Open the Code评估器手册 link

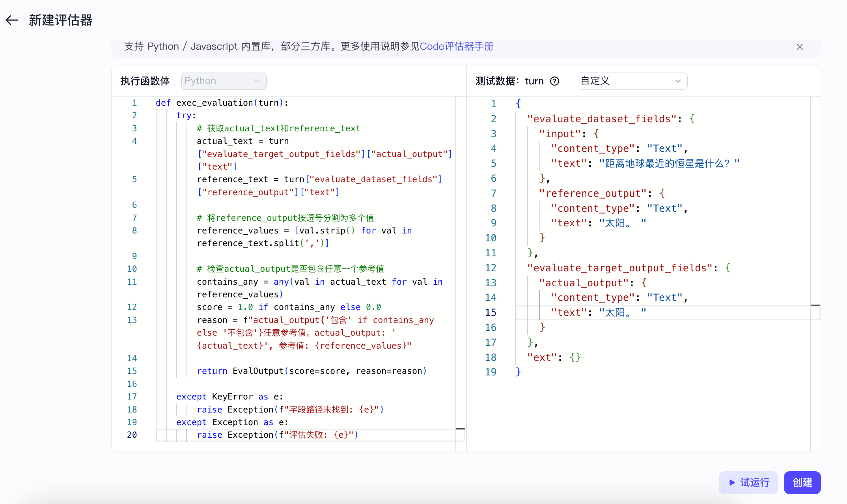click(x=457, y=47)
